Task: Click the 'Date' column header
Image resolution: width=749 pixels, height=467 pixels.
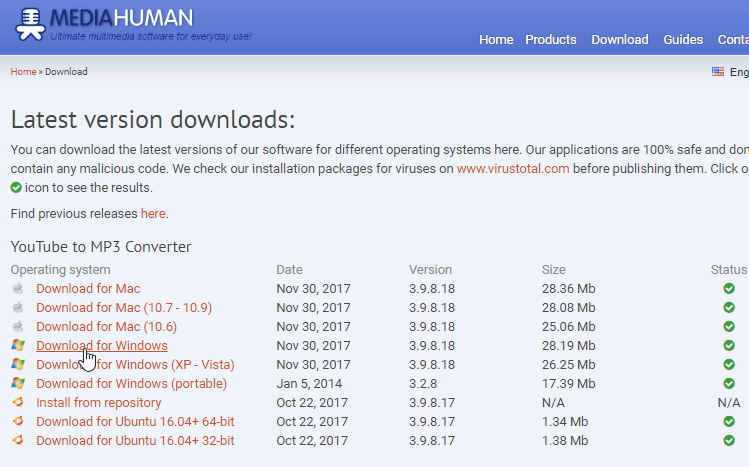Action: (289, 270)
